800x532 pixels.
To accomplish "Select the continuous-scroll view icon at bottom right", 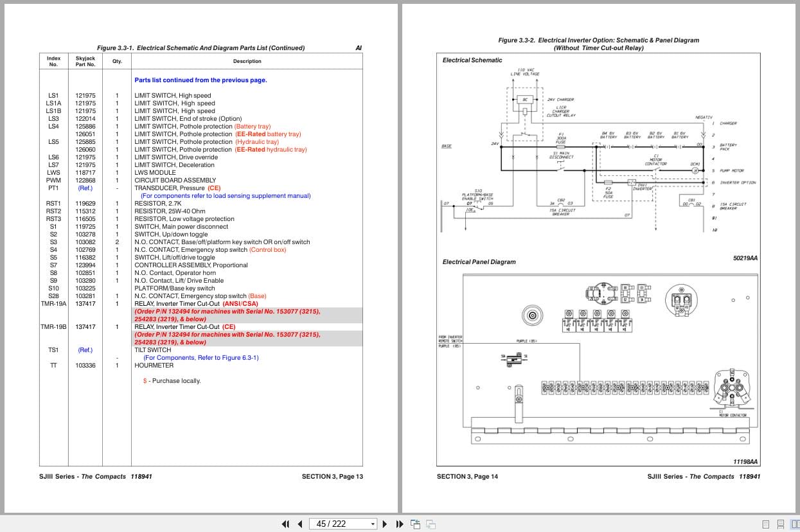I will coord(781,524).
